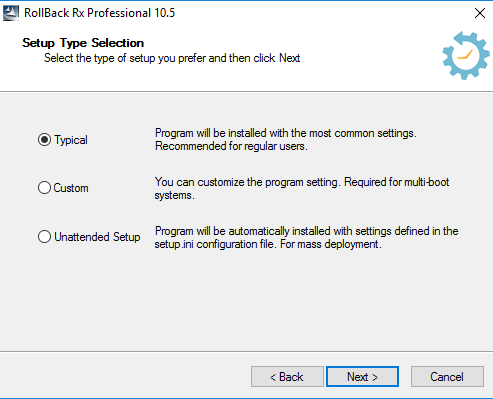This screenshot has height=399, width=493.
Task: Click the "Recommended for regular users" description
Action: coord(231,146)
